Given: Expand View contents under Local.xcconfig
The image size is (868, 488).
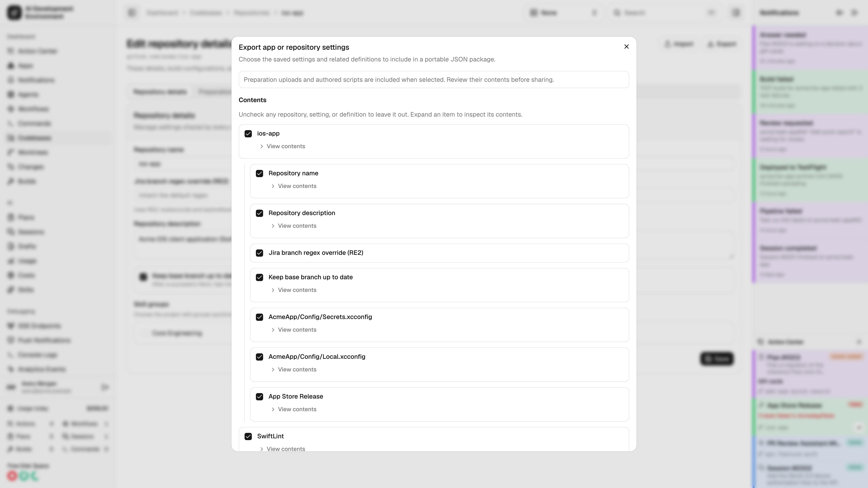Looking at the screenshot, I should (294, 369).
